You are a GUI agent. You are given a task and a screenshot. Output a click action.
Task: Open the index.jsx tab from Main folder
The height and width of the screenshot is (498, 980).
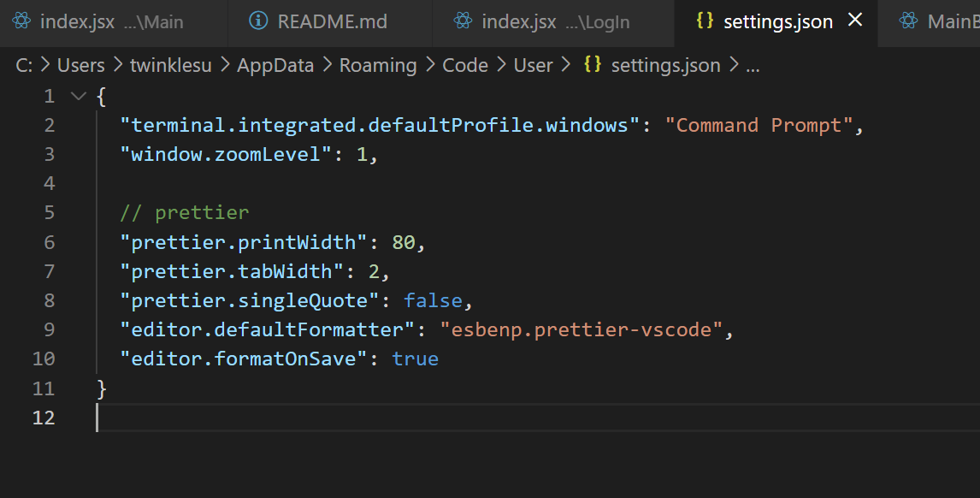coord(113,22)
